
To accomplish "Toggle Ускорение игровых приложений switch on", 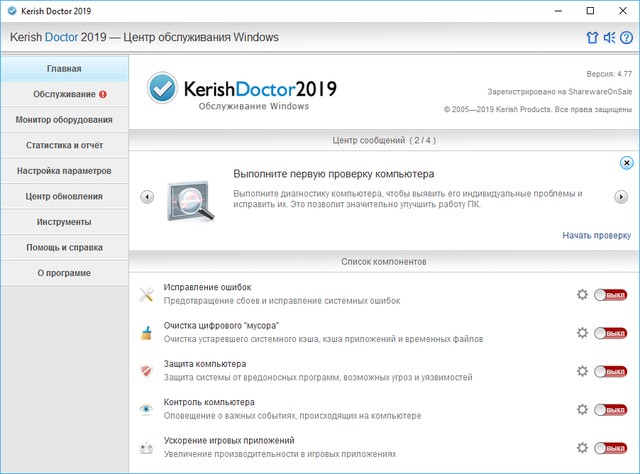I will point(609,448).
